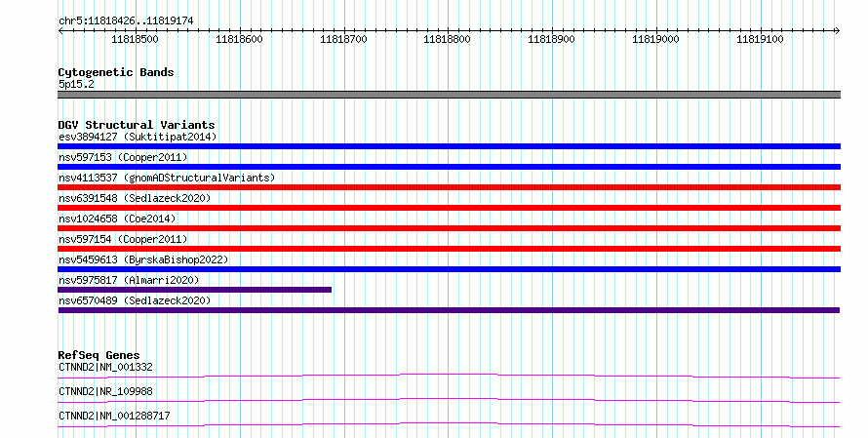Click the red bar for nsv6391548
This screenshot has width=868, height=438.
click(449, 208)
